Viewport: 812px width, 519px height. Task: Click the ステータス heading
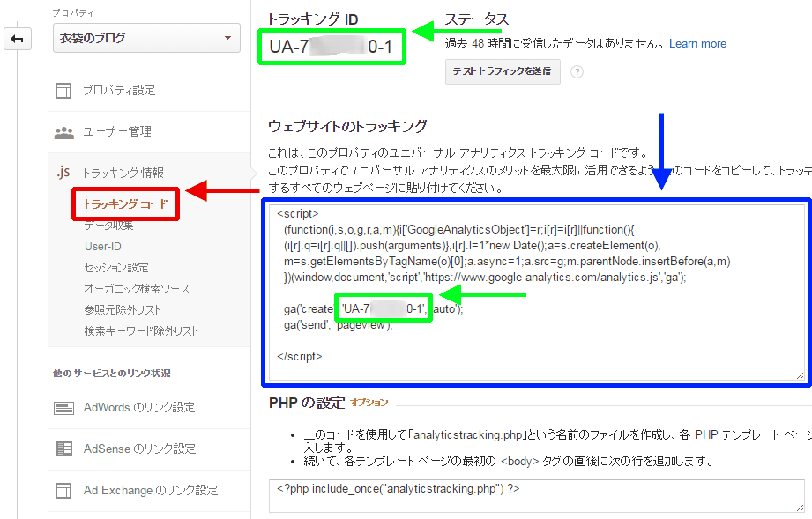[477, 19]
